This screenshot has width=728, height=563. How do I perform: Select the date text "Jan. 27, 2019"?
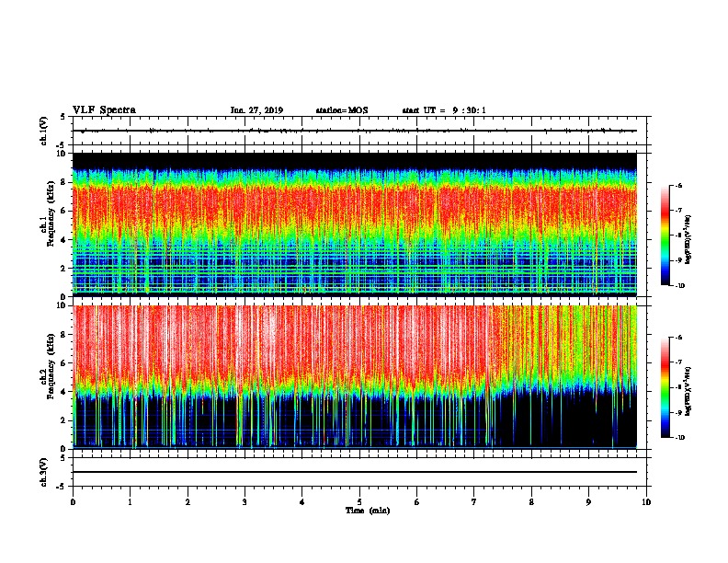(256, 110)
